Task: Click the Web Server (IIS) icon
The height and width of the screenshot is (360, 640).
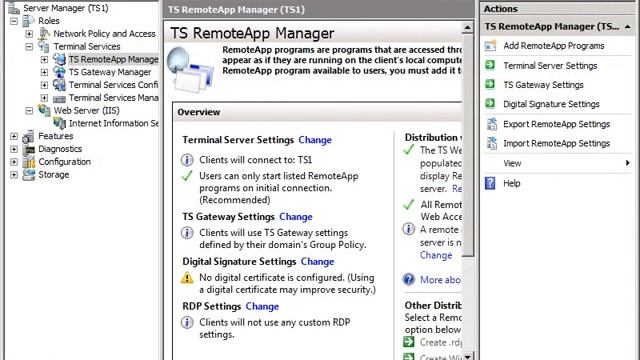Action: coord(44,110)
